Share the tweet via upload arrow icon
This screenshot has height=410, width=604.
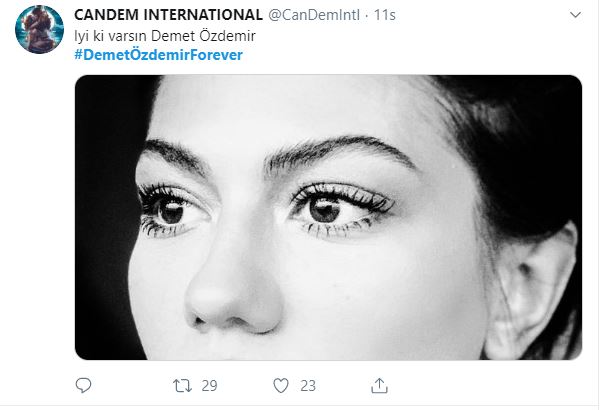[x=379, y=384]
